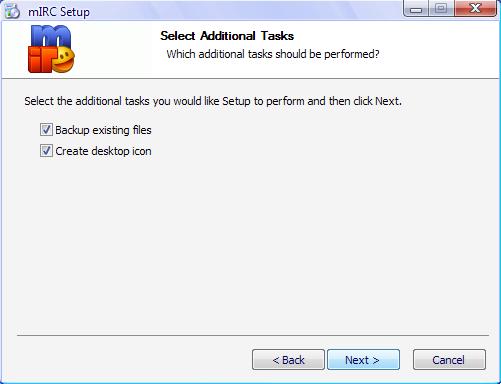This screenshot has width=501, height=384.
Task: Go back with the < Back button
Action: coord(288,360)
